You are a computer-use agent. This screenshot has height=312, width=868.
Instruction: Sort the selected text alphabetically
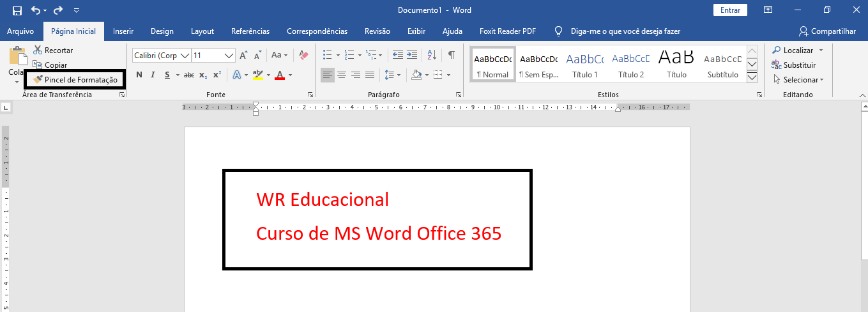(431, 56)
